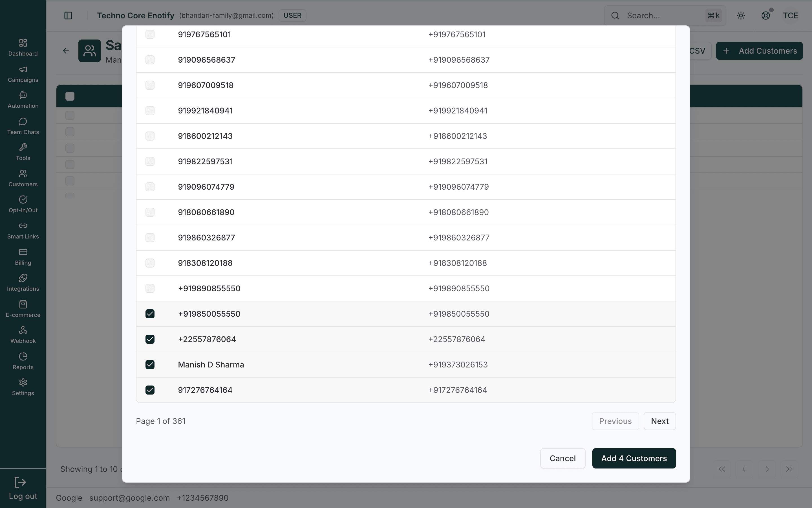Open the support lifebuoy icon

[x=766, y=16]
